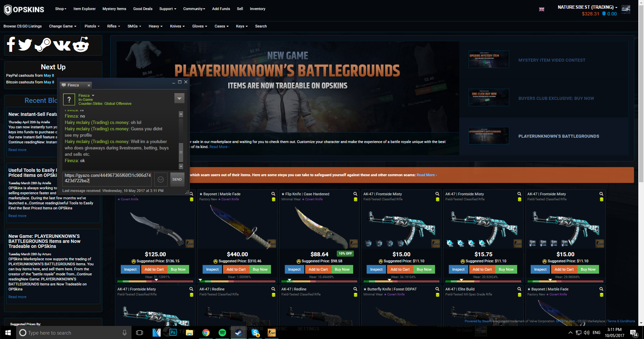Click the magnifier on Bayonet Marble Fade $440 card

tap(273, 194)
